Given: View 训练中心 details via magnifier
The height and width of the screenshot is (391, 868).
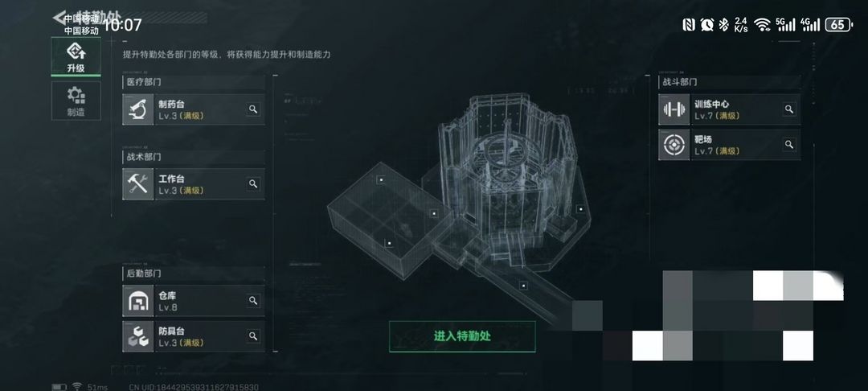Looking at the screenshot, I should click(x=789, y=109).
